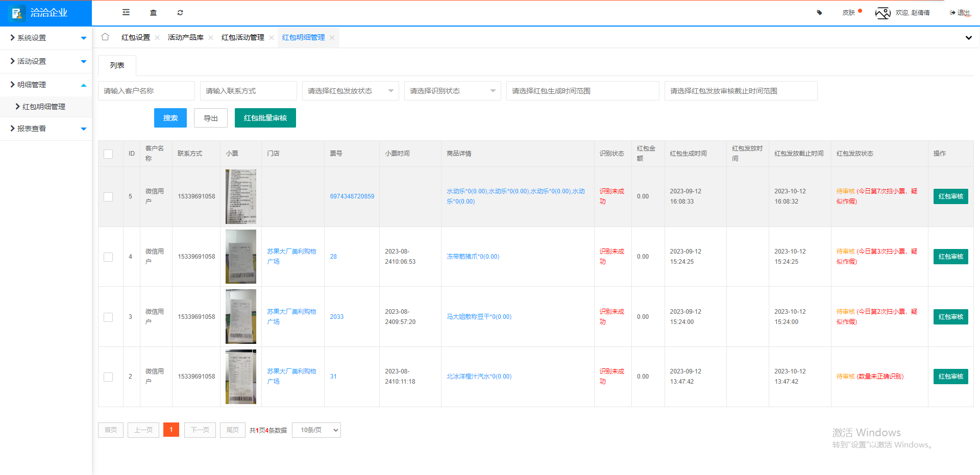Open the 请选择红包发放状态 dropdown
This screenshot has height=475, width=980.
pyautogui.click(x=350, y=91)
